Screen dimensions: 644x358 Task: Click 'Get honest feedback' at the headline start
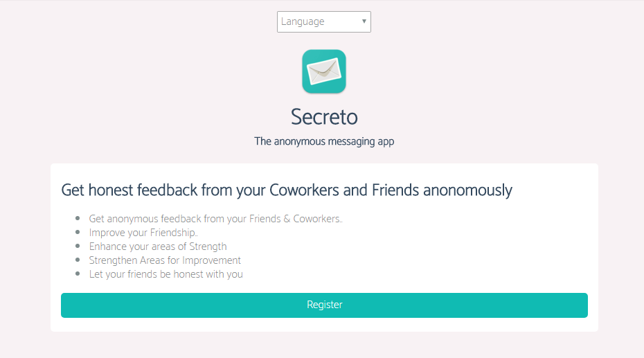click(129, 190)
